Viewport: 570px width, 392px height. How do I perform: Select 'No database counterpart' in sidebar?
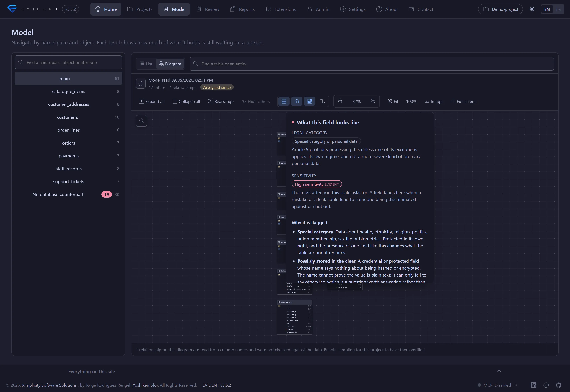click(68, 194)
